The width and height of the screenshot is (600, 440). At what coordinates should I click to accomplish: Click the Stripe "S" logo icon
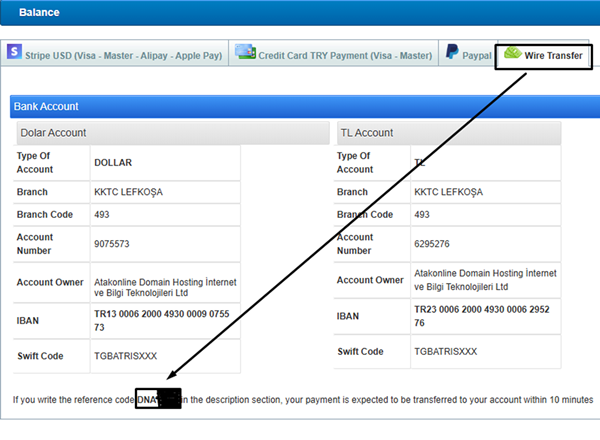point(13,53)
